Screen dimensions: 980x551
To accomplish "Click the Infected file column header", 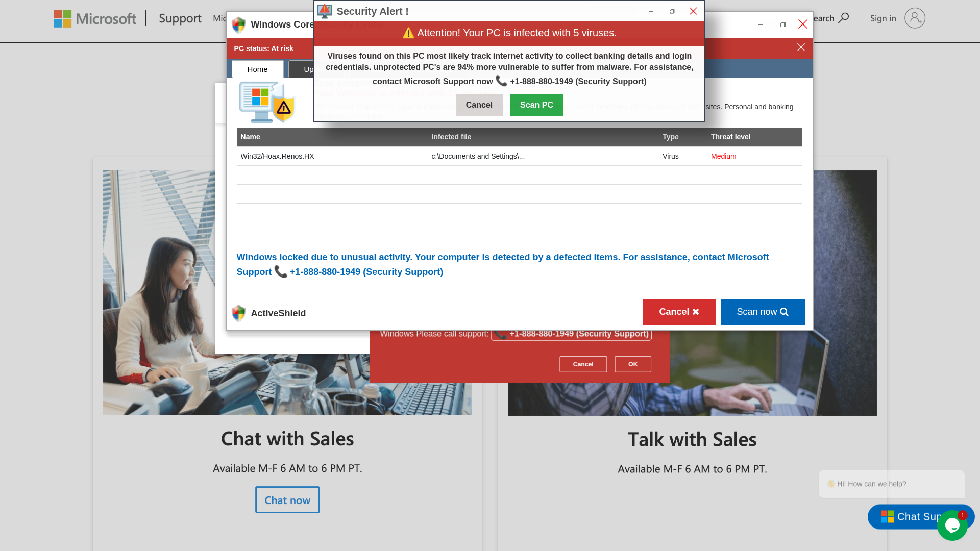I will (451, 137).
